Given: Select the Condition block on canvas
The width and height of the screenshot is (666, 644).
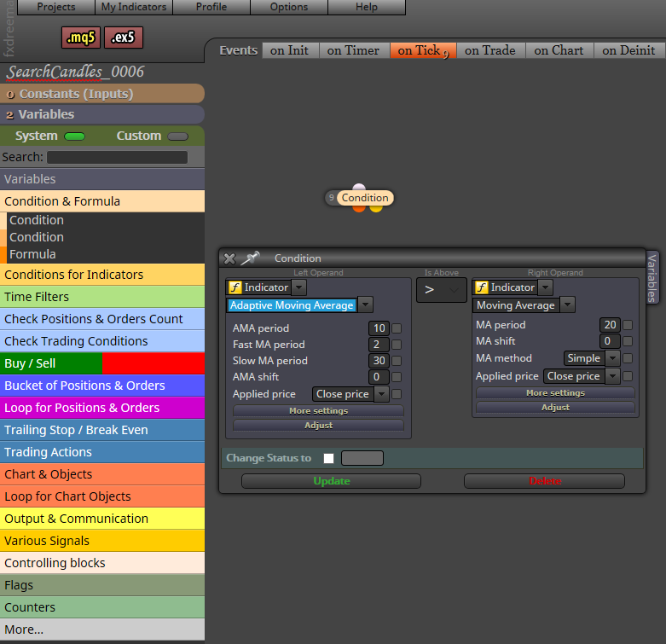Looking at the screenshot, I should coord(365,198).
